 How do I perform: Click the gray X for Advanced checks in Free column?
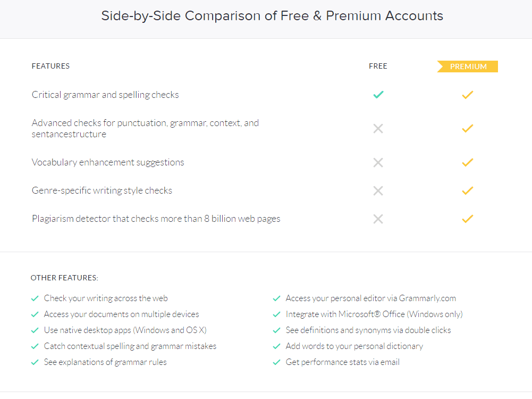[x=378, y=129]
